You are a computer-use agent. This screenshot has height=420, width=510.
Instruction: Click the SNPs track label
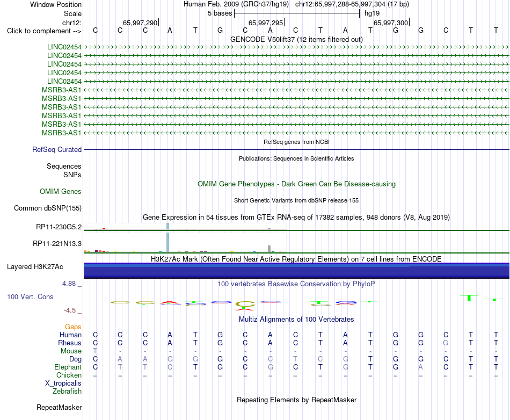click(x=72, y=175)
